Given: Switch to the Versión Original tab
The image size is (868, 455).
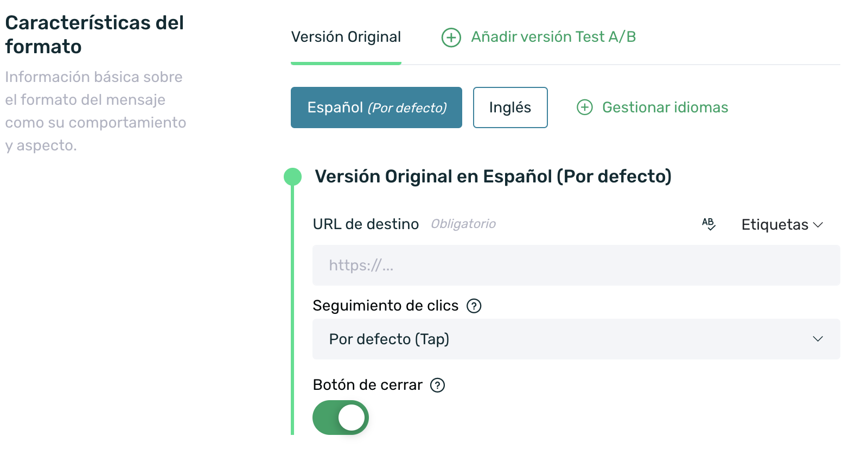Looking at the screenshot, I should click(x=346, y=37).
